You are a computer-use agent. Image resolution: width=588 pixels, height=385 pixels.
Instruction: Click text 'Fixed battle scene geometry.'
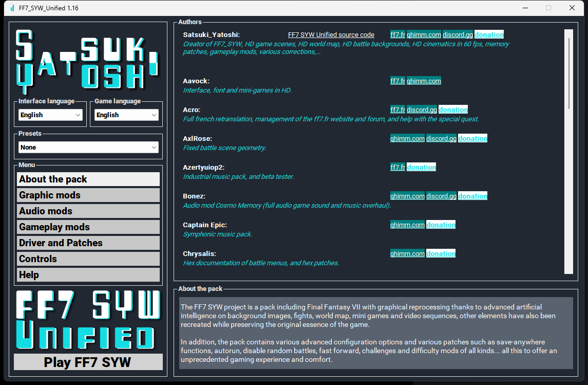pos(224,148)
